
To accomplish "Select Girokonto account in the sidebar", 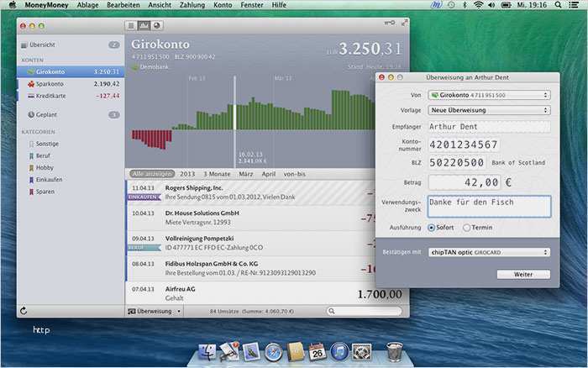I will point(71,71).
